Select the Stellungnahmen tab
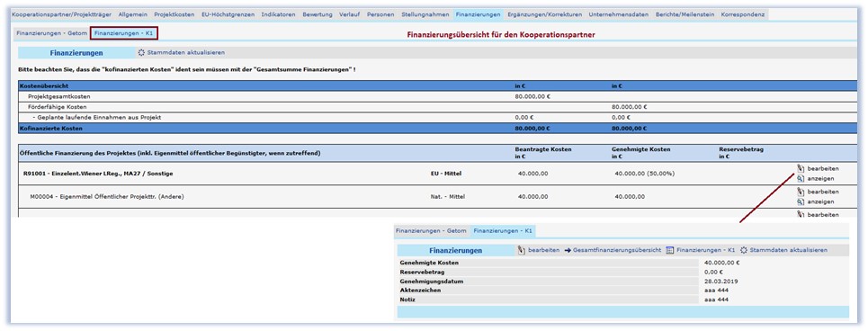The height and width of the screenshot is (331, 868). coord(425,14)
